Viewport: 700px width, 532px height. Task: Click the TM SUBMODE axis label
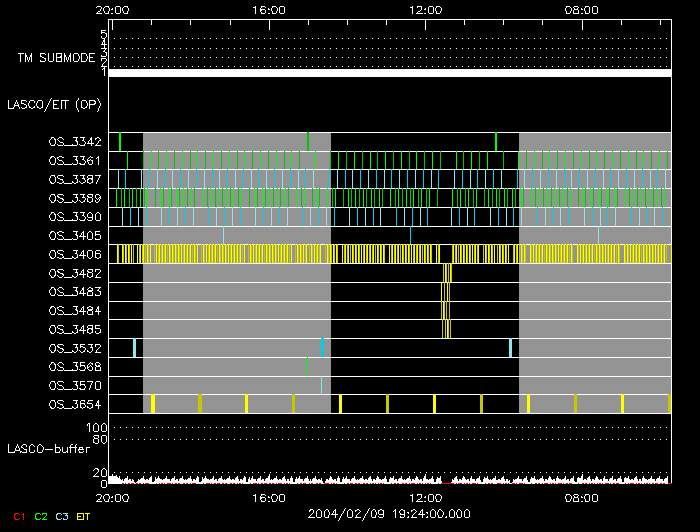pos(56,58)
